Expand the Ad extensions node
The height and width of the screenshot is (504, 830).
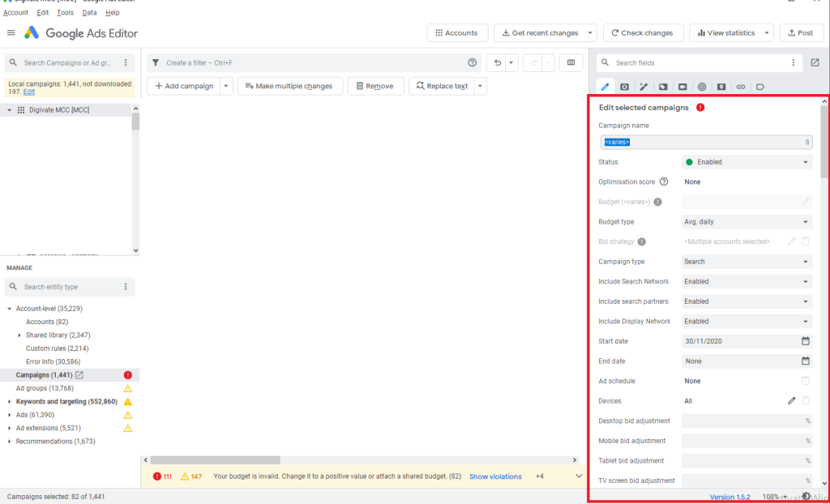tap(9, 428)
